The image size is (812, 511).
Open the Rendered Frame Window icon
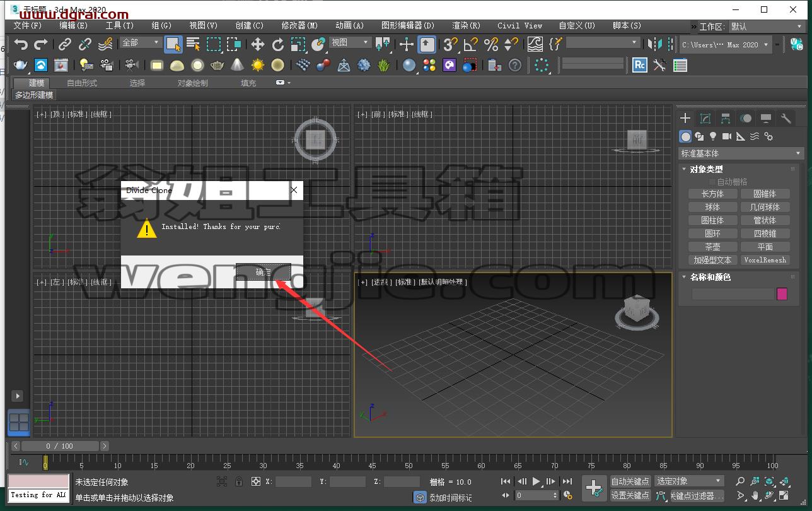click(61, 65)
